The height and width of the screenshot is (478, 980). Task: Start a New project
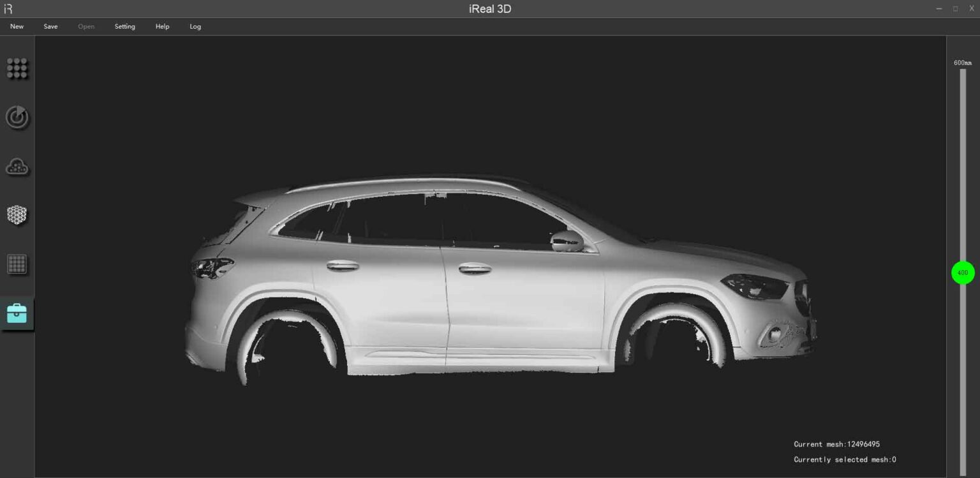click(17, 26)
